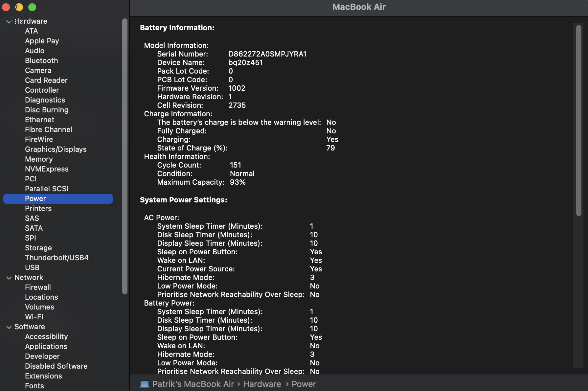This screenshot has height=391, width=588.
Task: Collapse the Software section chevron
Action: [x=9, y=327]
